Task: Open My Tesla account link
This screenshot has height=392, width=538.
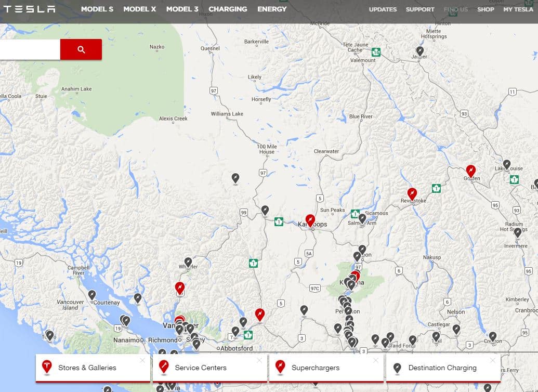Action: click(x=518, y=9)
